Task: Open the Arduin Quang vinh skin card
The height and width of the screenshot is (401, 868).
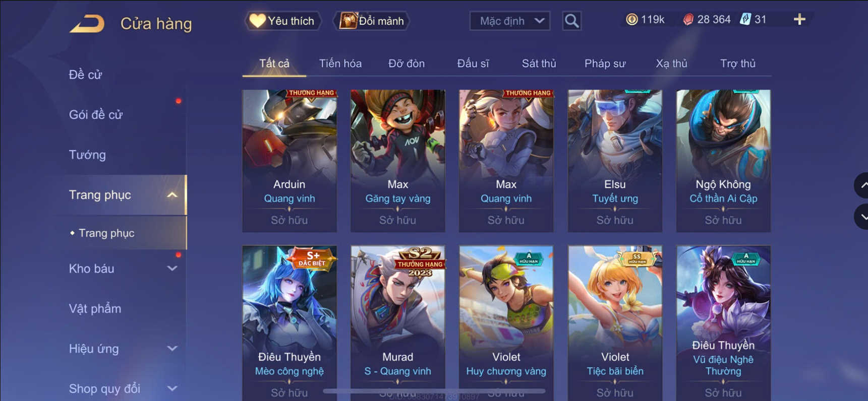Action: point(290,161)
